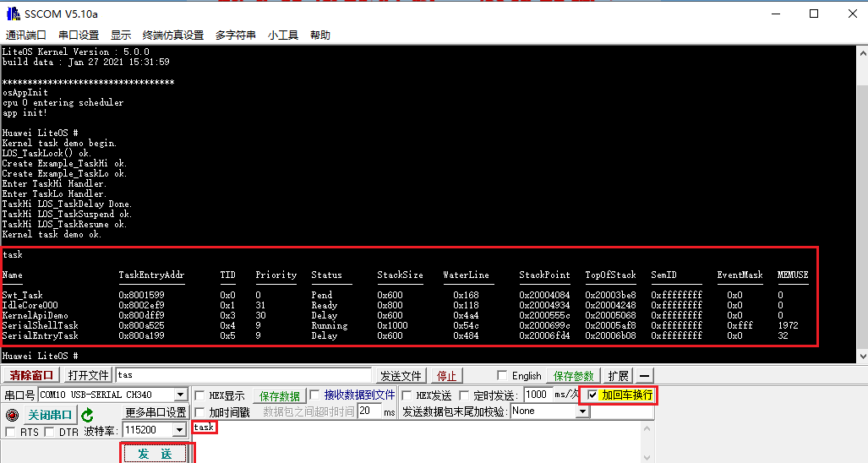Screen dimensions: 868x463
Task: Open the 串口设置 menu
Action: [79, 35]
